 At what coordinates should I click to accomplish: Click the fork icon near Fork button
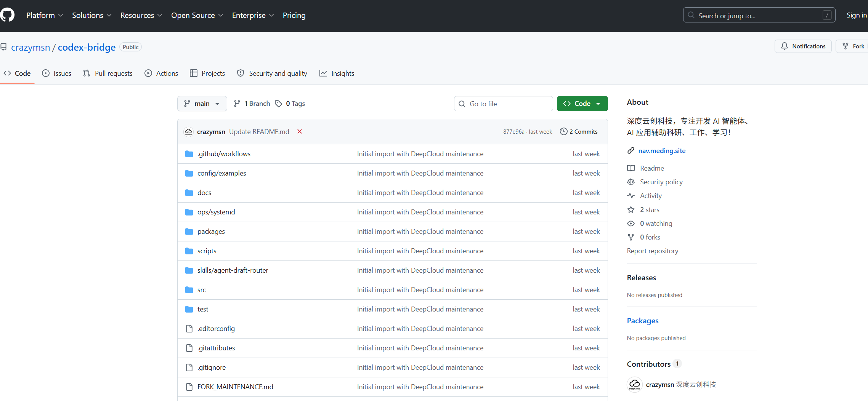[846, 46]
